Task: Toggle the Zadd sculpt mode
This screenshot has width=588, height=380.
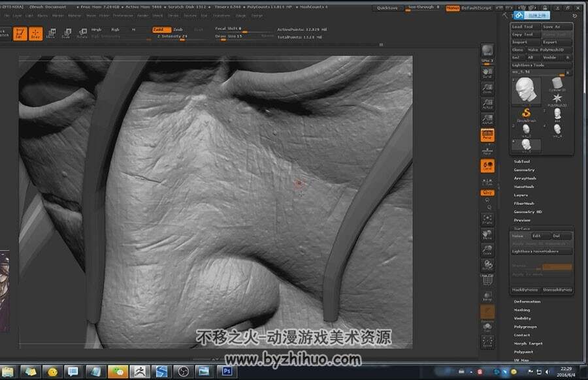Action: 161,29
